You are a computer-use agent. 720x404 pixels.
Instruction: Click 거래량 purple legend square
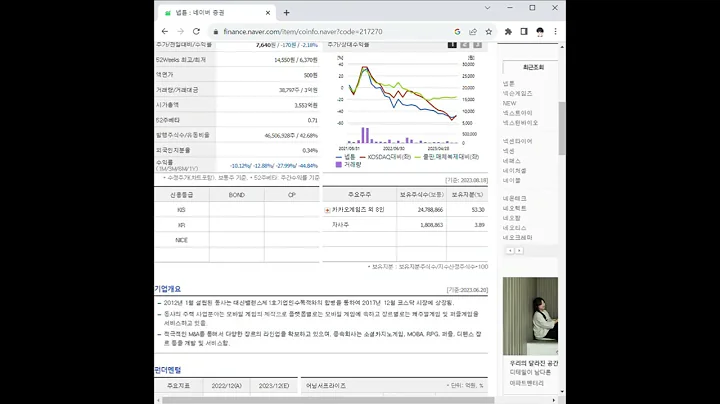(x=339, y=164)
